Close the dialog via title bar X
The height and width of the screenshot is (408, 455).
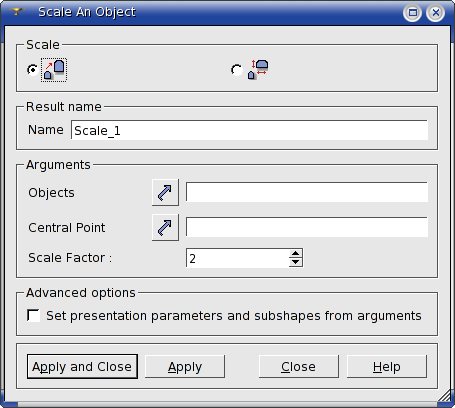coord(435,13)
